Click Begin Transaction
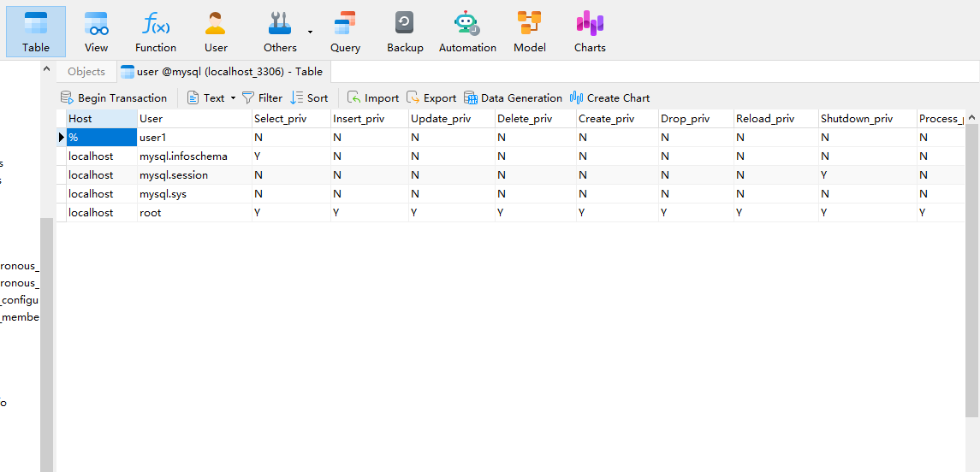980x472 pixels. coord(114,98)
